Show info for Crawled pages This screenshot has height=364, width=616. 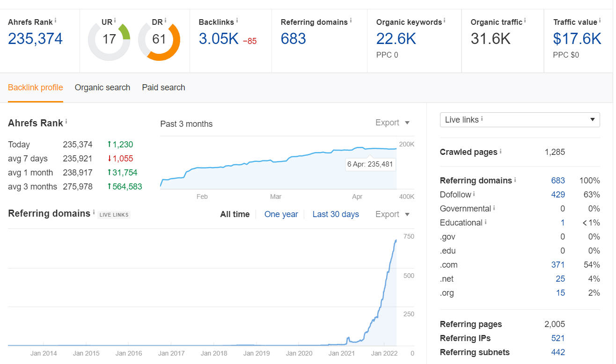tap(500, 151)
